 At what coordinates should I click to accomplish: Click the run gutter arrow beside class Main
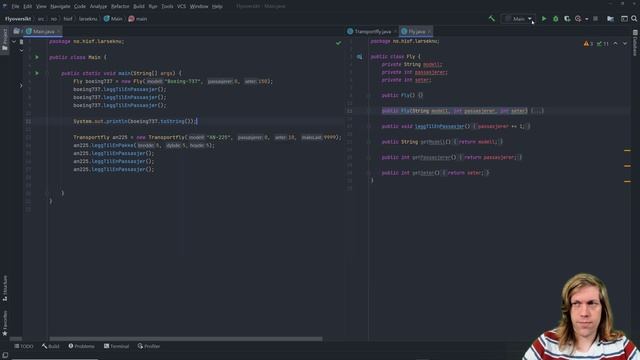point(37,57)
